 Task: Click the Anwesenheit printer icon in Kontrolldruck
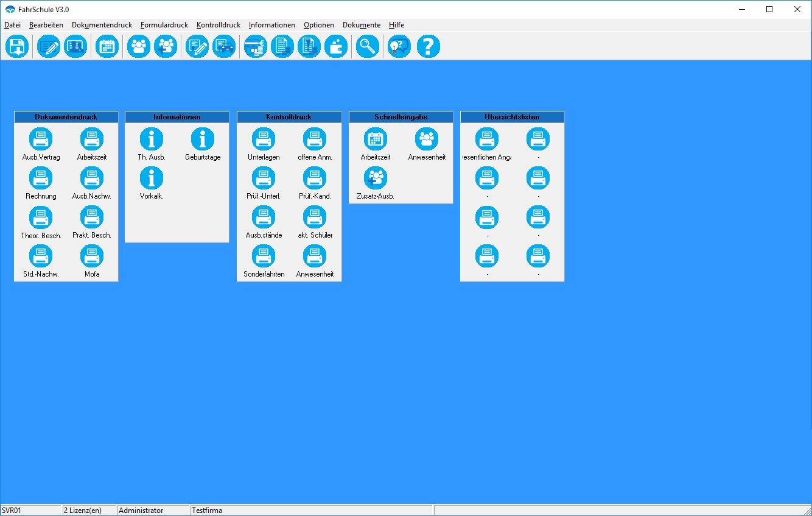(315, 256)
